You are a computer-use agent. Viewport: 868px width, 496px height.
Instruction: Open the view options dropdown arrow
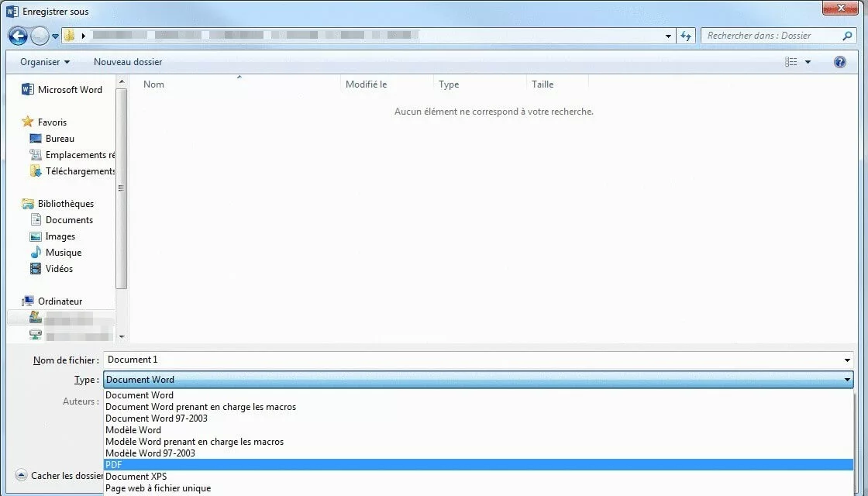click(808, 62)
